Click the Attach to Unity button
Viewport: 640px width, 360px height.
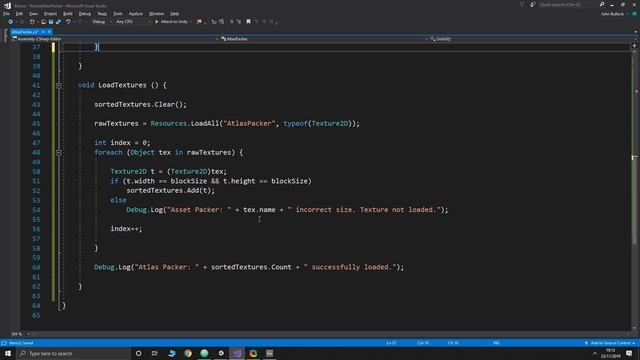[x=173, y=22]
